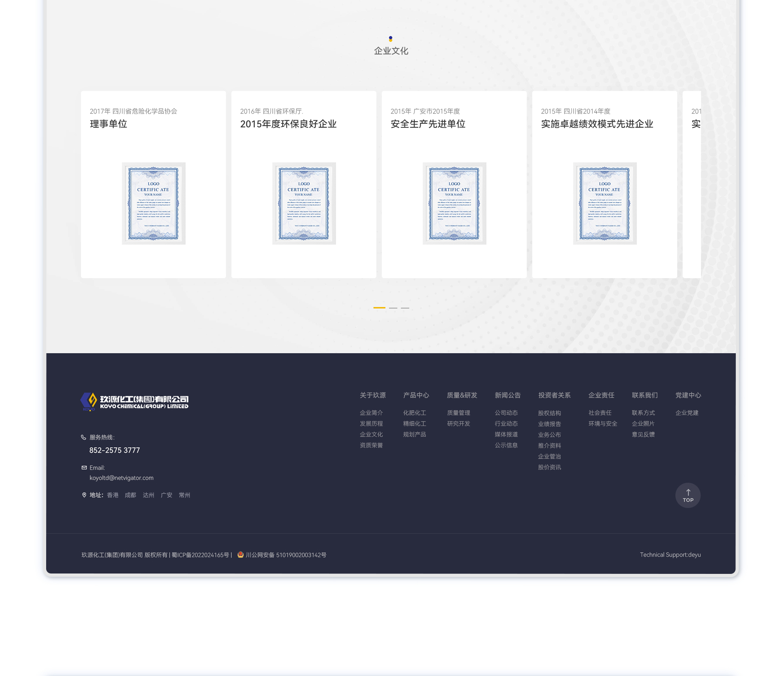Image resolution: width=784 pixels, height=676 pixels.
Task: Select the 成都 address location
Action: (130, 495)
